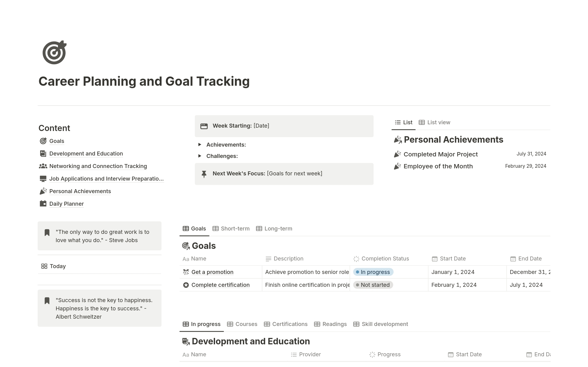Screen dimensions: 588x367
Task: Select the Goals database tab
Action: (194, 229)
